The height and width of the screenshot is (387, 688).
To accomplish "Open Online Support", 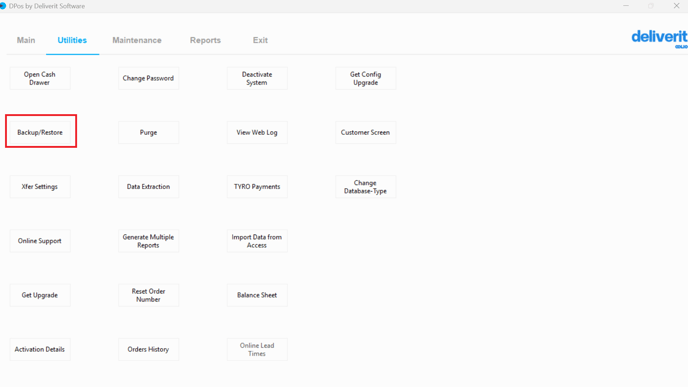I will pyautogui.click(x=40, y=240).
